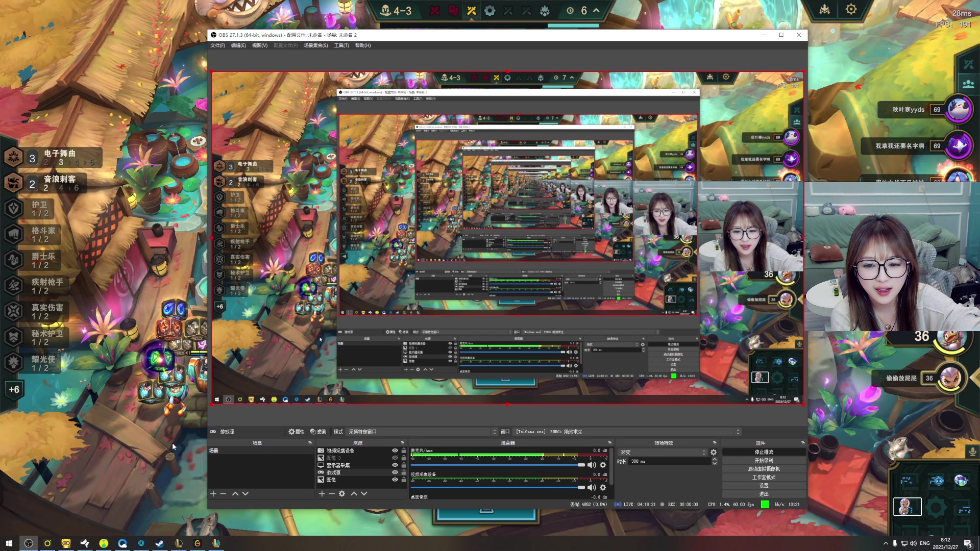
Task: Click 停止推流 to stop streaming
Action: coord(764,452)
